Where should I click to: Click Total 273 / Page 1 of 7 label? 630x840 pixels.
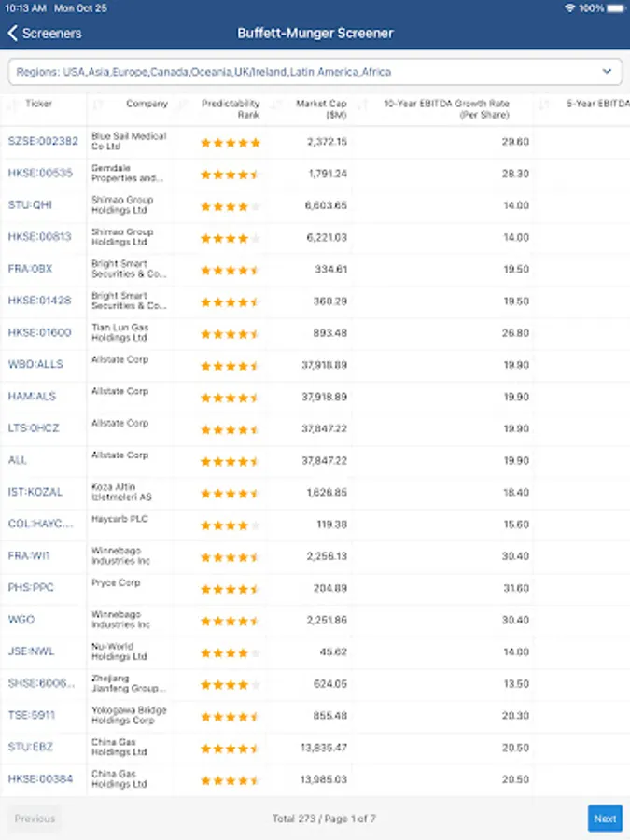324,819
